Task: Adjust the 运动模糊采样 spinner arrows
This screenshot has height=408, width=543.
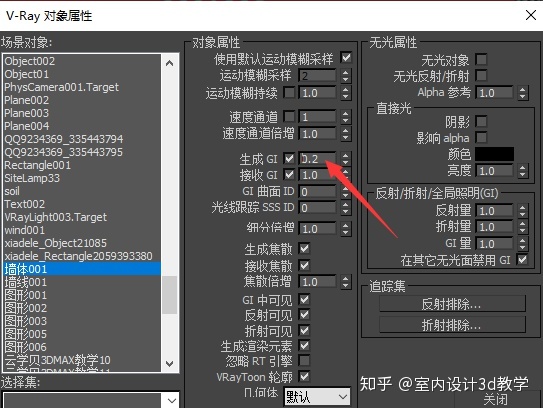Action: coord(345,76)
